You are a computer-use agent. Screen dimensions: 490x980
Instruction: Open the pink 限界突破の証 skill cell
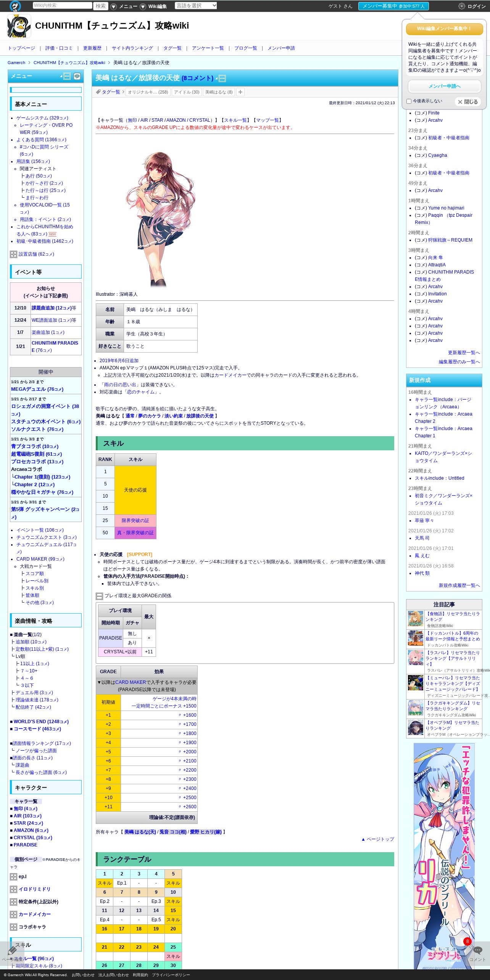pyautogui.click(x=135, y=521)
